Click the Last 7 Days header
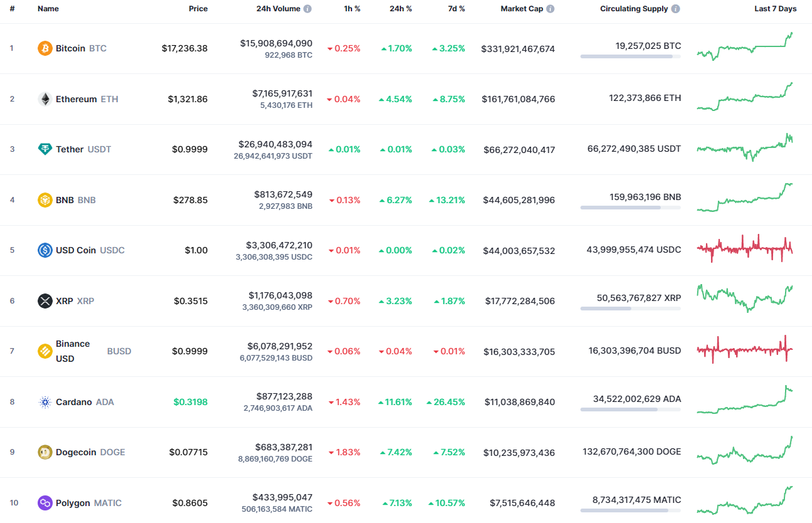The width and height of the screenshot is (812, 523). [x=776, y=9]
